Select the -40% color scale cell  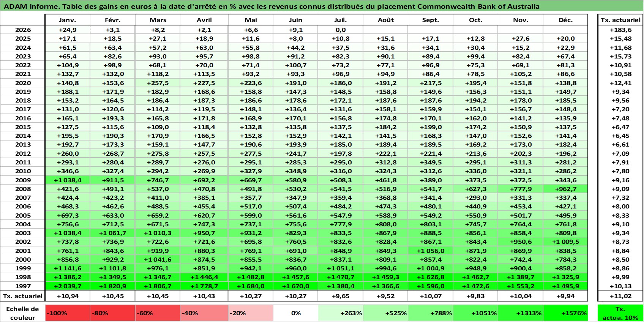[204, 313]
